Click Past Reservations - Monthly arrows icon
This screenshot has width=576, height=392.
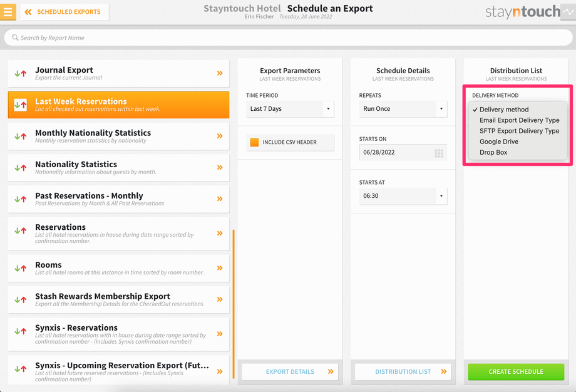coord(21,199)
